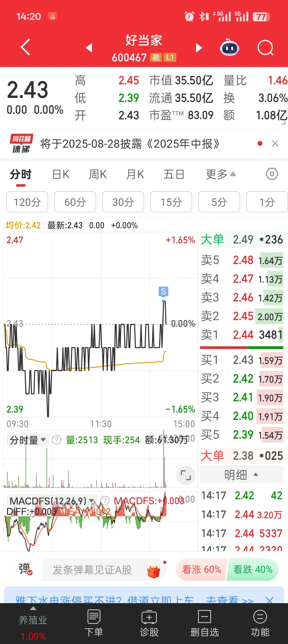Viewport: 288px width, 644px height.
Task: Select 买5 price 2.39
Action: (x=241, y=435)
